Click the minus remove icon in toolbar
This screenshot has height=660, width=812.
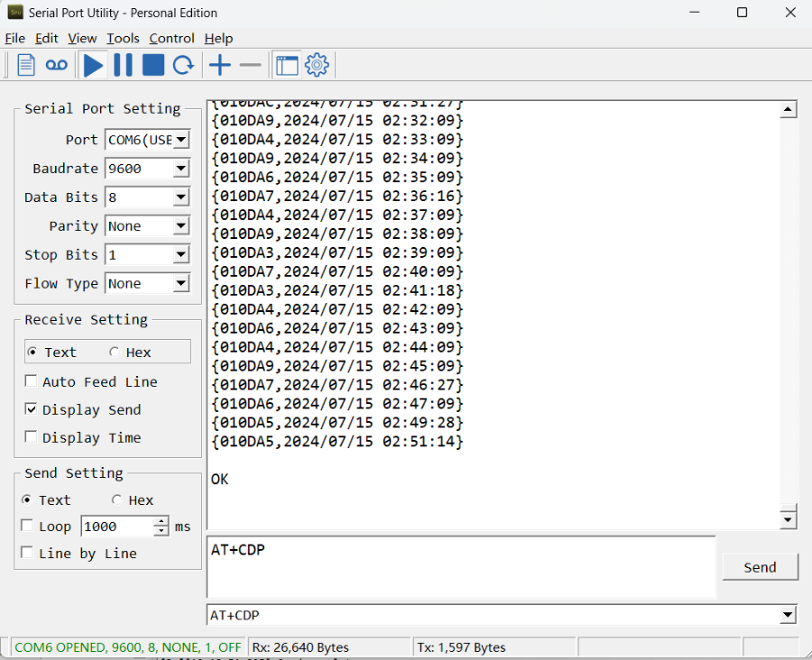click(251, 65)
